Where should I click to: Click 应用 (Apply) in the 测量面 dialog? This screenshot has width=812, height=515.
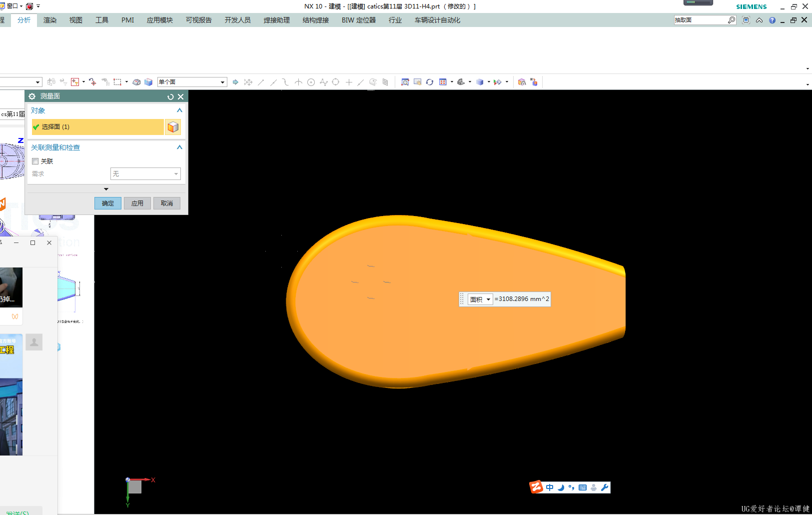click(137, 203)
